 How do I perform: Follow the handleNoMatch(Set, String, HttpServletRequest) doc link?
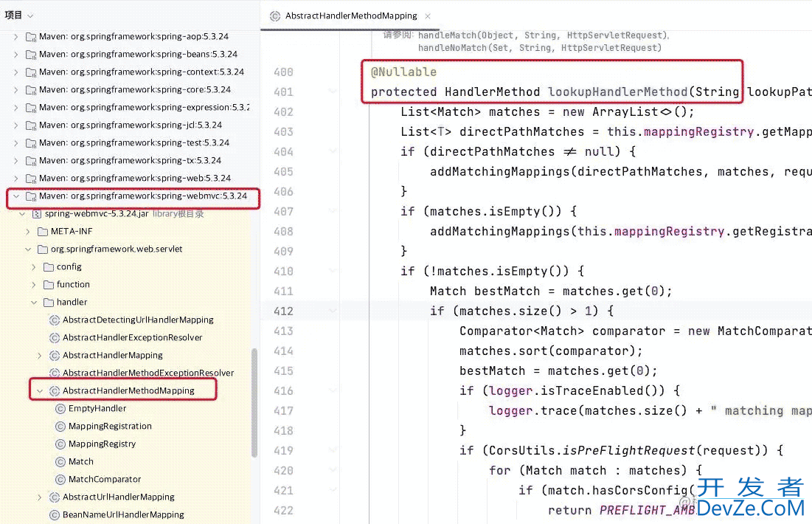[540, 48]
